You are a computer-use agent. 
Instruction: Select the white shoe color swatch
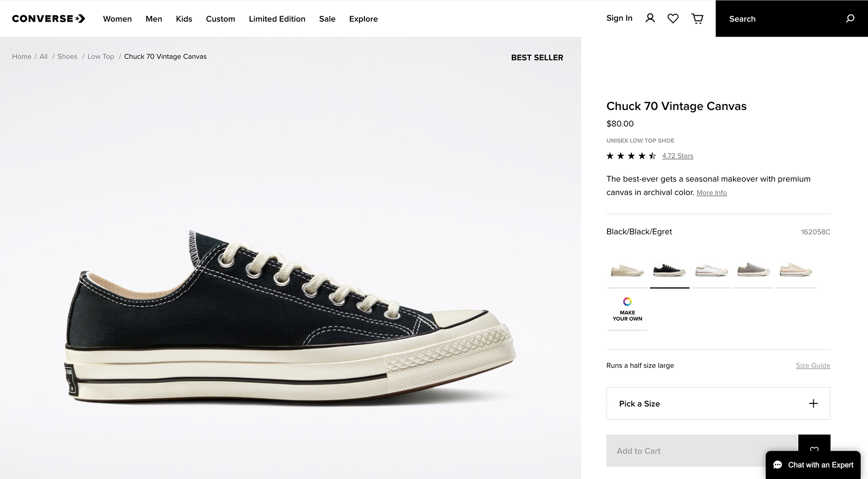coord(712,270)
